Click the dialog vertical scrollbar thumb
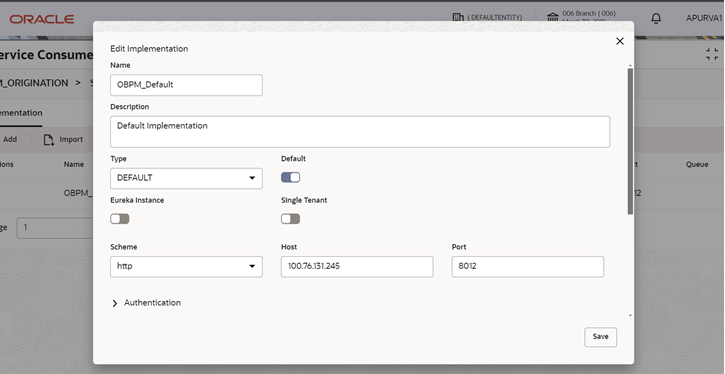Screen dimensions: 725x374 point(630,141)
